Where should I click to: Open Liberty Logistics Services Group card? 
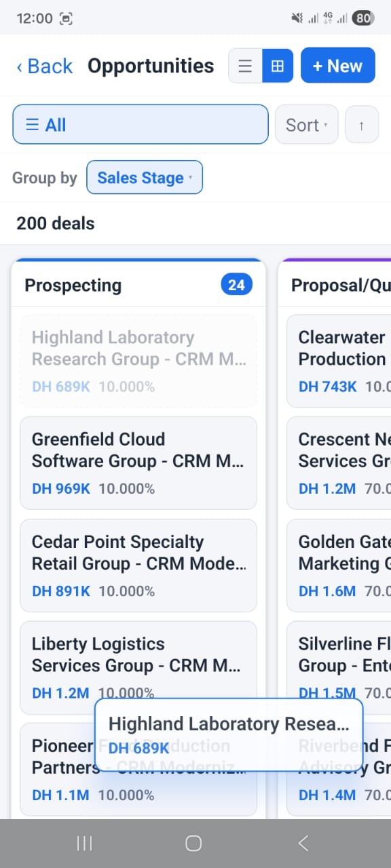coord(138,667)
